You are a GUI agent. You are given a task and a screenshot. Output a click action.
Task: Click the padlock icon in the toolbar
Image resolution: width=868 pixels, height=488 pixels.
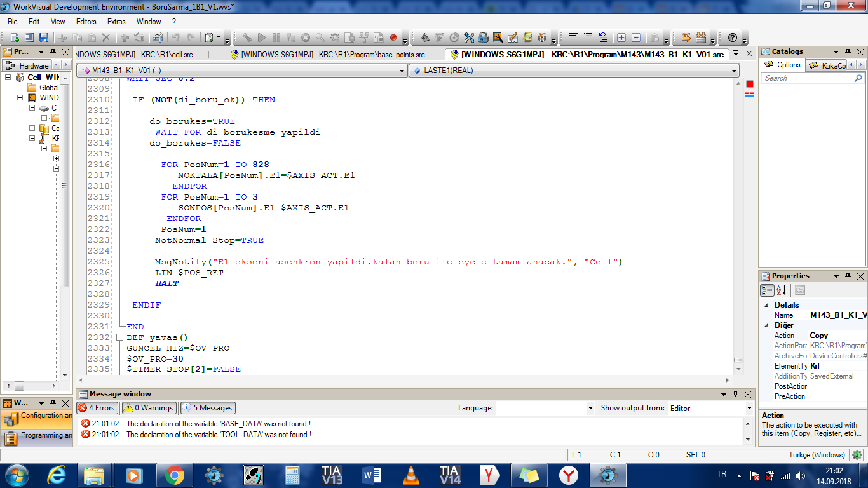point(484,37)
